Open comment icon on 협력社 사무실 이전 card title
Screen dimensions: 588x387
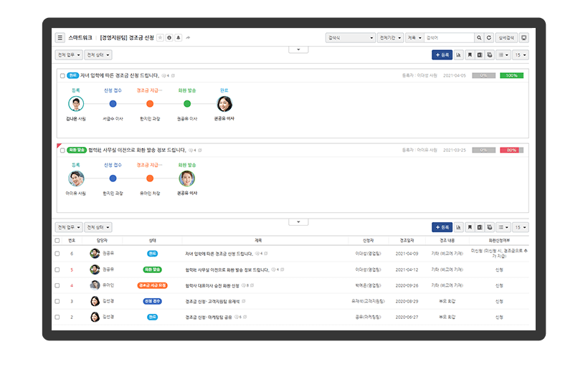click(x=191, y=150)
